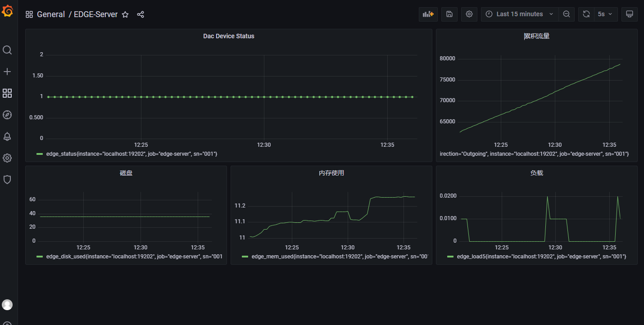Screen dimensions: 644x325
Task: Mark dashboard as favorite with star
Action: [125, 14]
